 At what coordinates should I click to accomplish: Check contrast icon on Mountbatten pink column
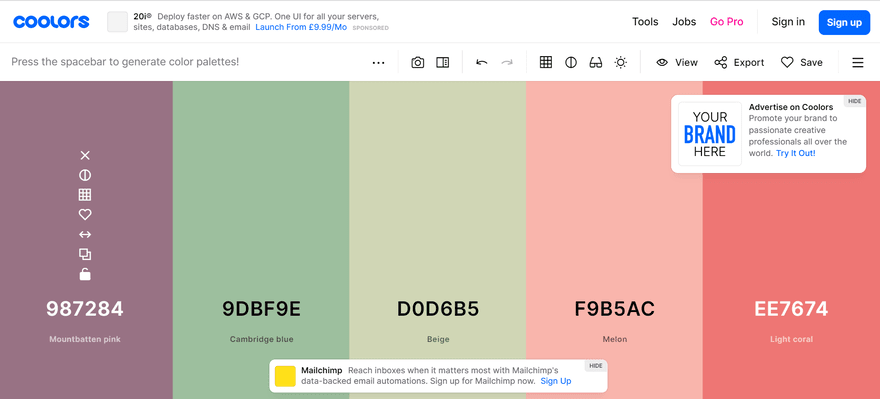tap(85, 175)
